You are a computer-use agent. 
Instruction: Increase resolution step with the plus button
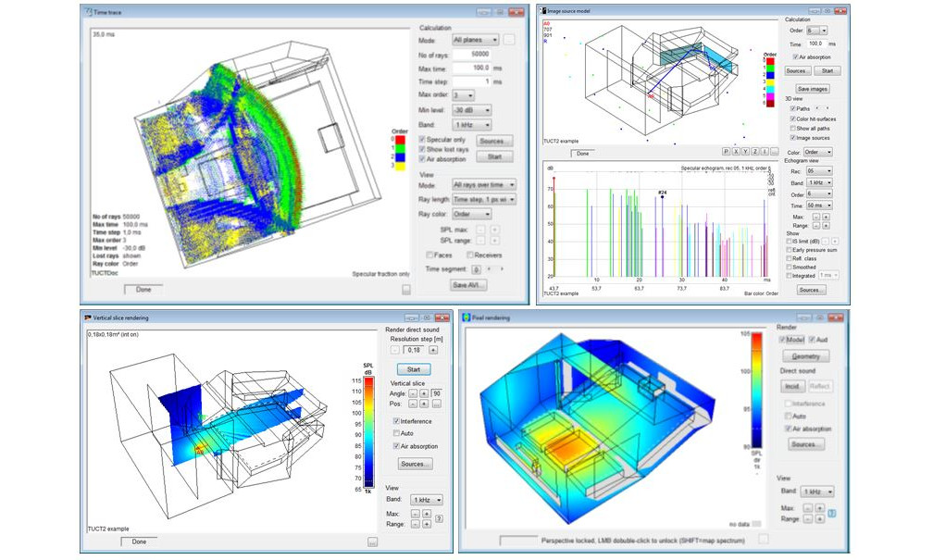(x=432, y=350)
